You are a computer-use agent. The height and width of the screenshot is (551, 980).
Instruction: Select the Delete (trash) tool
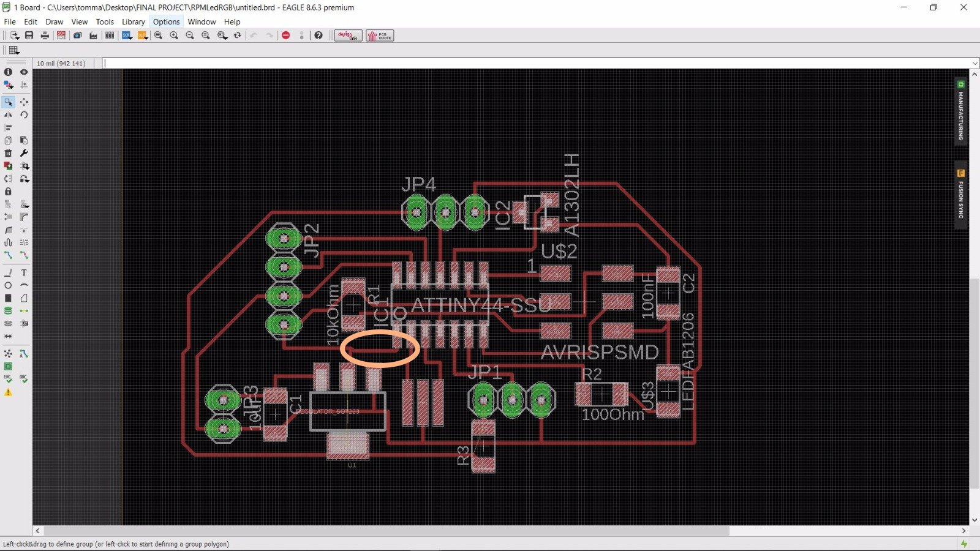pos(8,153)
